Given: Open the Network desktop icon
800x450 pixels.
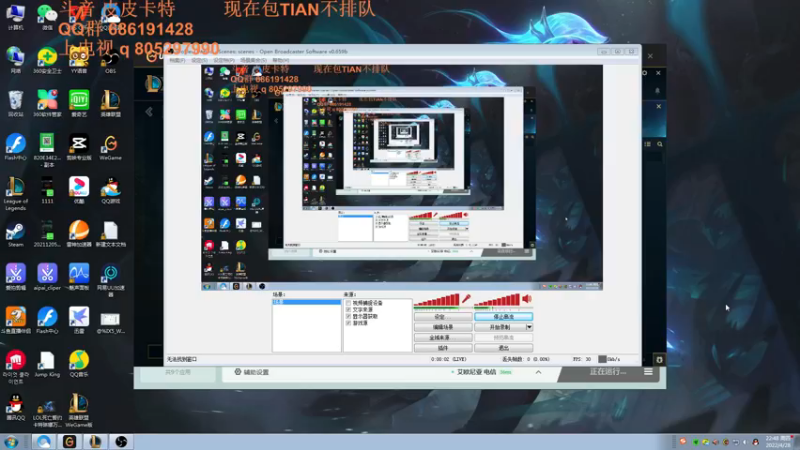Looking at the screenshot, I should pos(15,60).
